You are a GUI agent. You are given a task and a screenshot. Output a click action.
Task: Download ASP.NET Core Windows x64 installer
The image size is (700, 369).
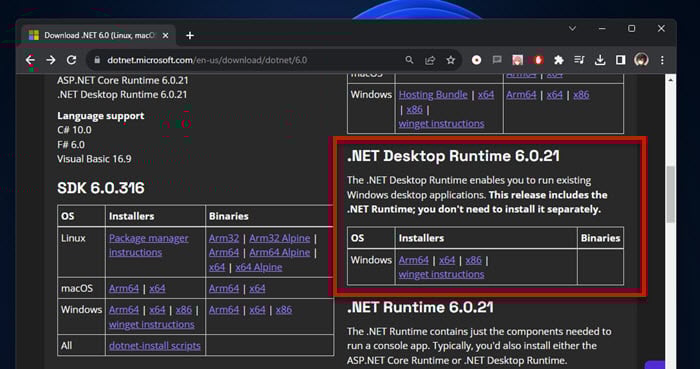pos(486,95)
